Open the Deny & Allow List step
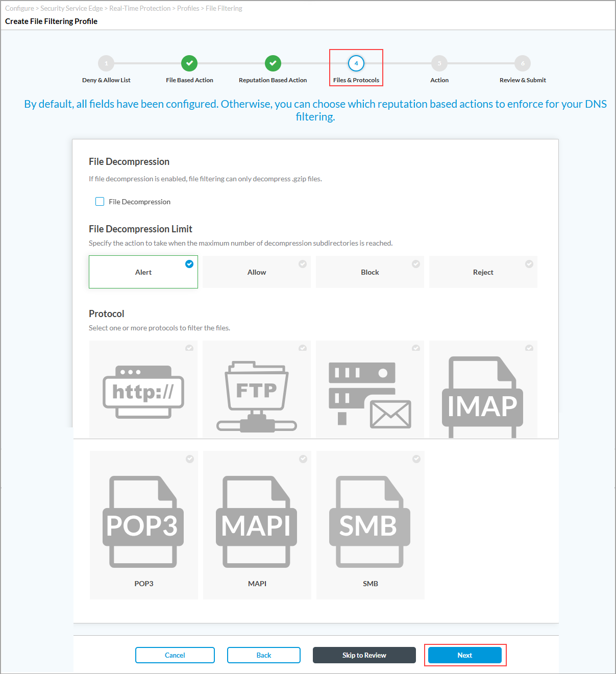 click(106, 63)
